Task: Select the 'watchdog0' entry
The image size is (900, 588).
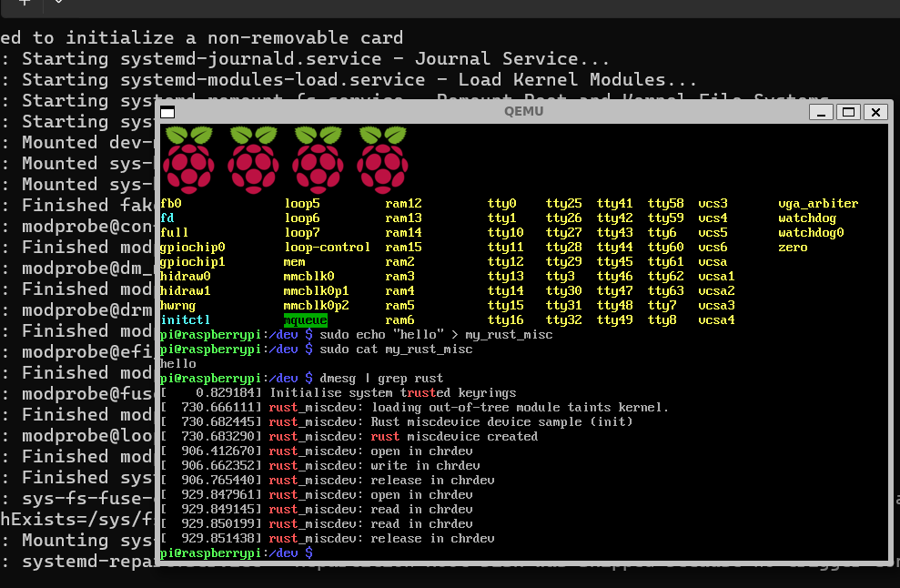Action: point(811,232)
